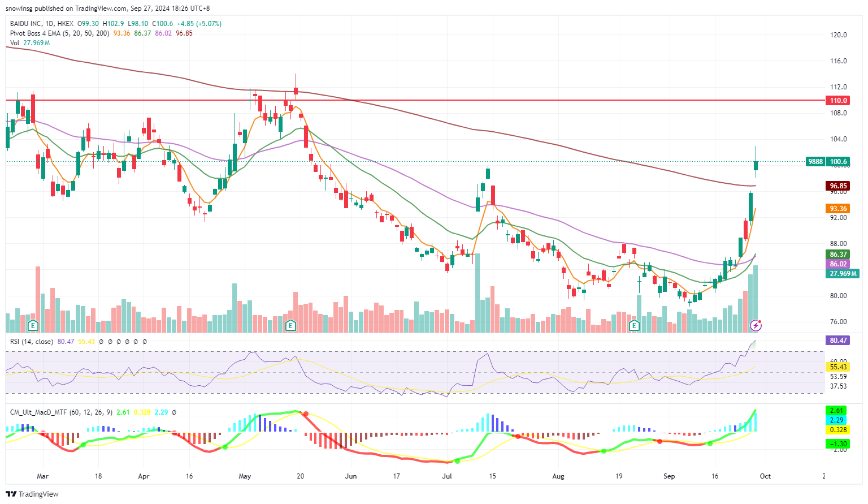Click the TradingView logo at bottom
868x504 pixels.
coord(33,494)
